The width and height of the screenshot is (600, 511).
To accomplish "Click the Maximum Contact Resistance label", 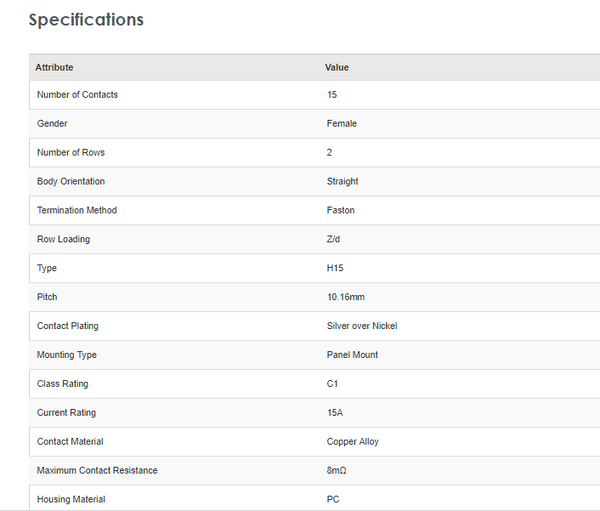I will [97, 471].
